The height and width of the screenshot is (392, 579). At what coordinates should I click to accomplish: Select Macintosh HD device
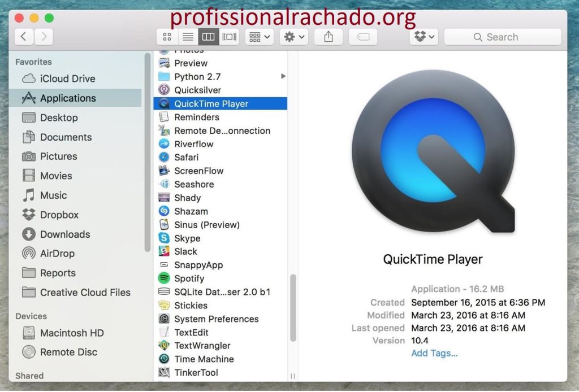[x=75, y=333]
